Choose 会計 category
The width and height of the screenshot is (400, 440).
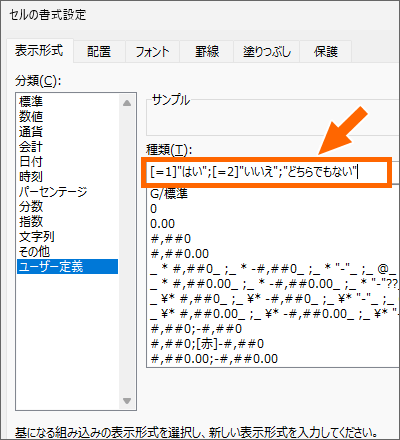(x=68, y=147)
